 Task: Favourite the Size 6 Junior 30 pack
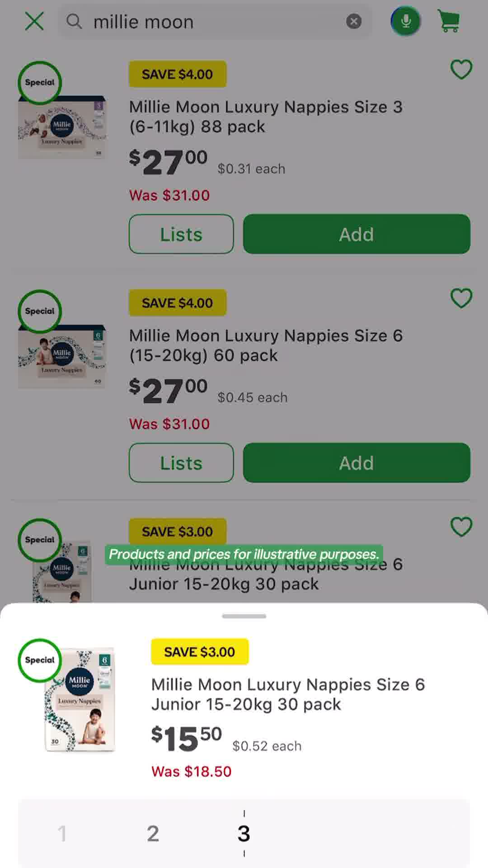point(461,527)
